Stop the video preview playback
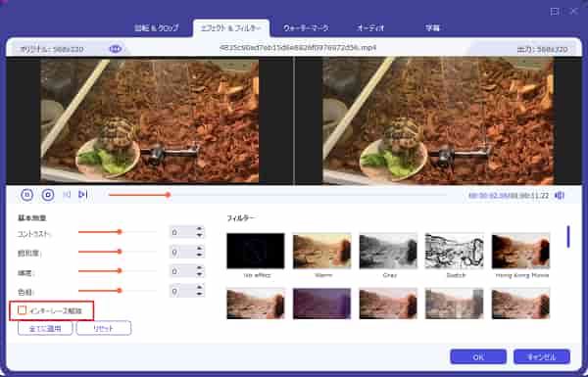588x377 pixels. 48,195
